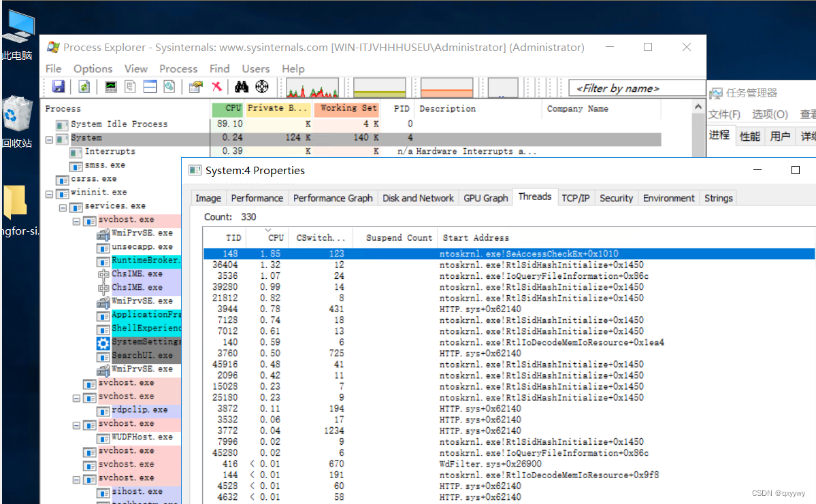Collapse the first svchost.exe node above WmiPrvSE.exe
This screenshot has width=816, height=504.
76,221
